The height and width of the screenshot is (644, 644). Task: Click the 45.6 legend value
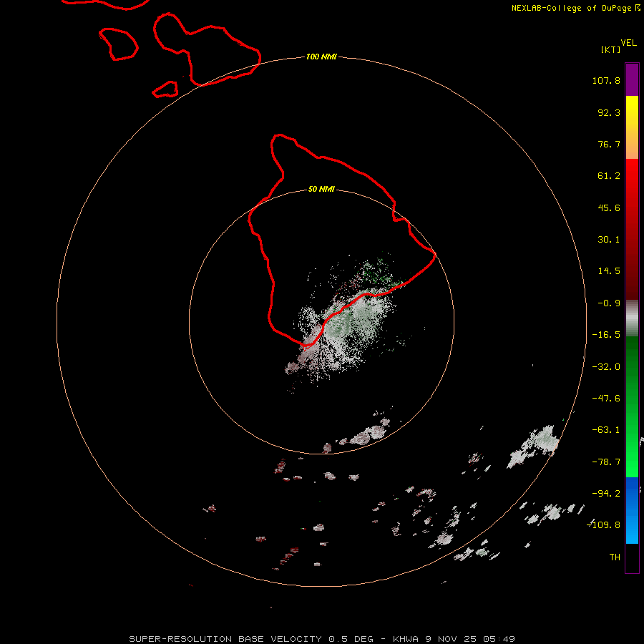[609, 208]
